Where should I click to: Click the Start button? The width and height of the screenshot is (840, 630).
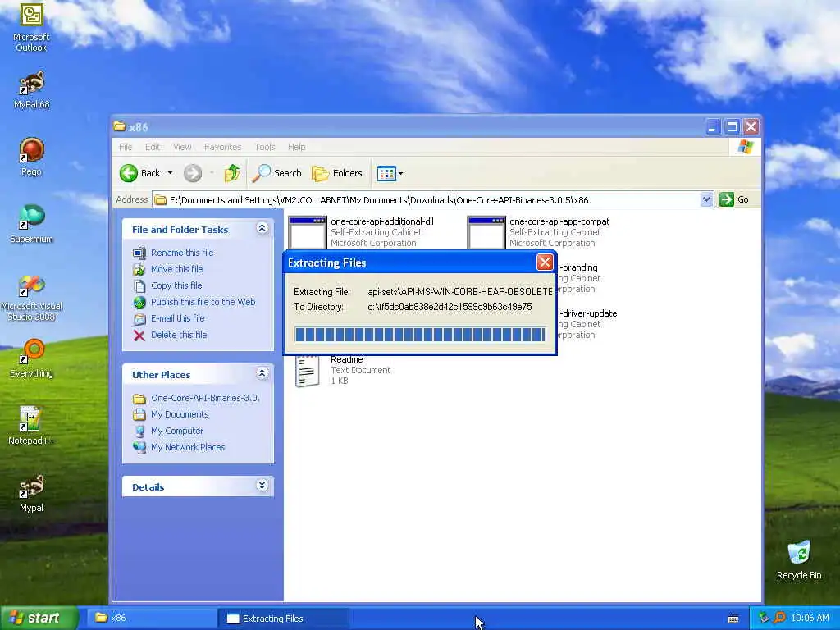pos(39,618)
